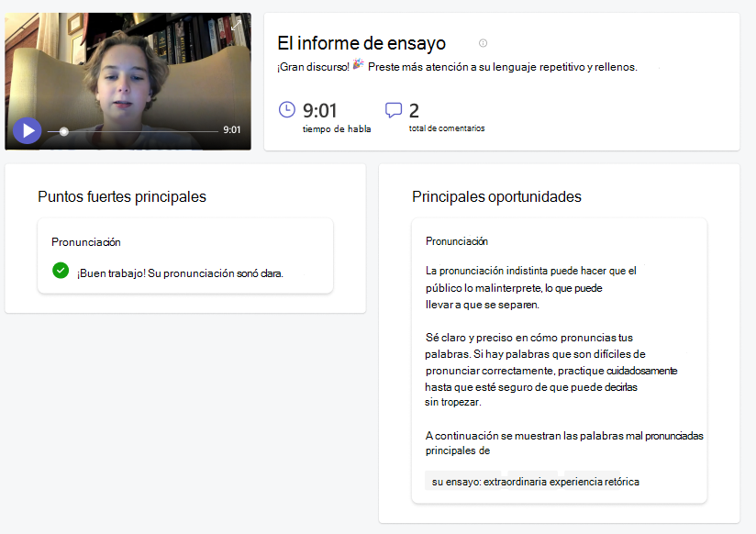Click the rehearsal video thumbnail

click(128, 81)
